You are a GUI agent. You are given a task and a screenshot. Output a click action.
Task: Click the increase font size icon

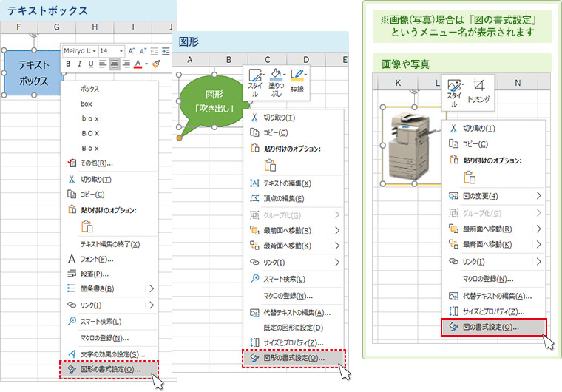(x=132, y=50)
